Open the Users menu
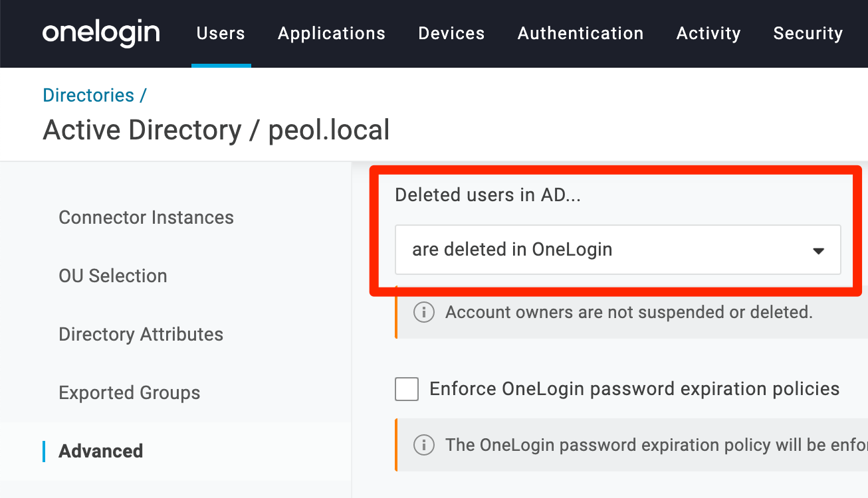The width and height of the screenshot is (868, 498). (221, 33)
